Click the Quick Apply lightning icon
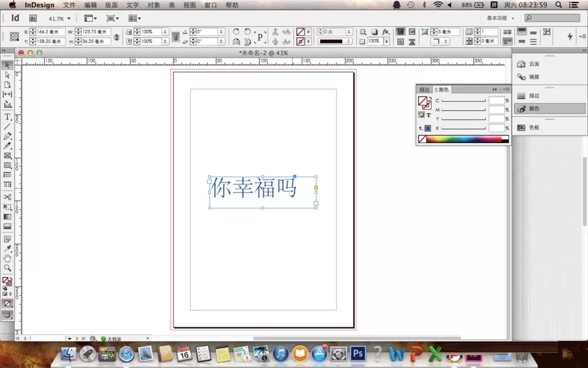This screenshot has width=588, height=368. (570, 36)
